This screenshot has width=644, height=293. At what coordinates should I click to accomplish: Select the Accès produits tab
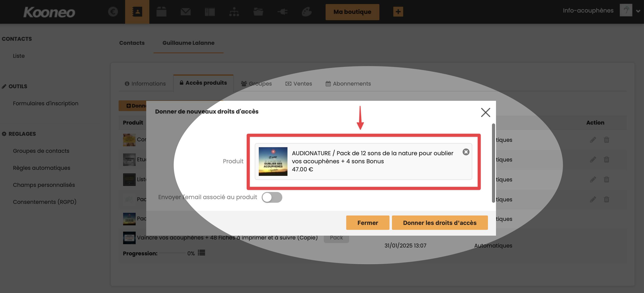[x=203, y=83]
